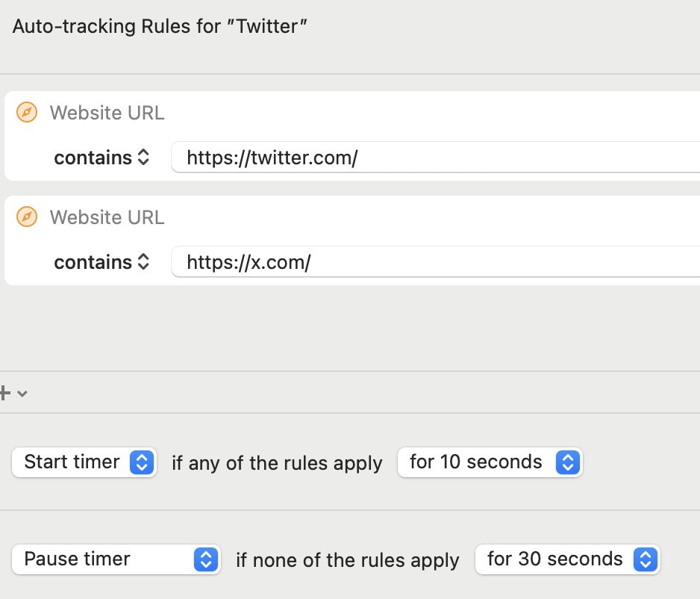
Task: Click the "Auto-tracking Rules for Twitter" title
Action: (160, 27)
